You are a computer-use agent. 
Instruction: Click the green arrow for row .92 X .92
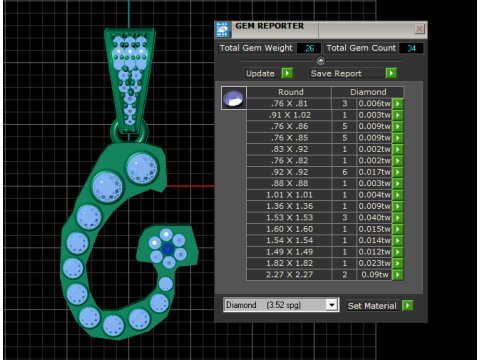point(398,172)
